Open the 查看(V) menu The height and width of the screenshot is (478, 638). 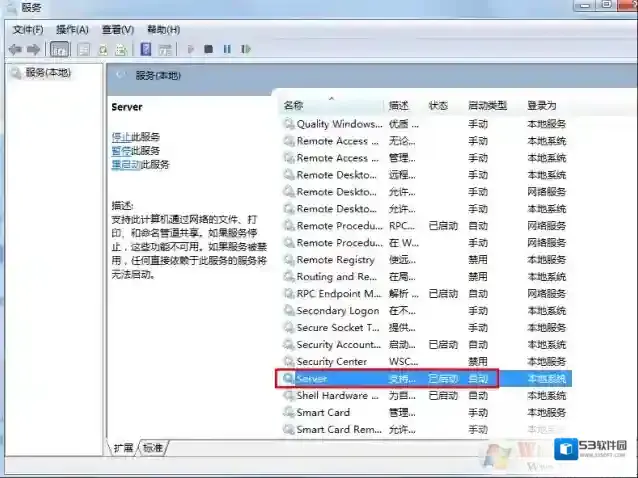118,29
